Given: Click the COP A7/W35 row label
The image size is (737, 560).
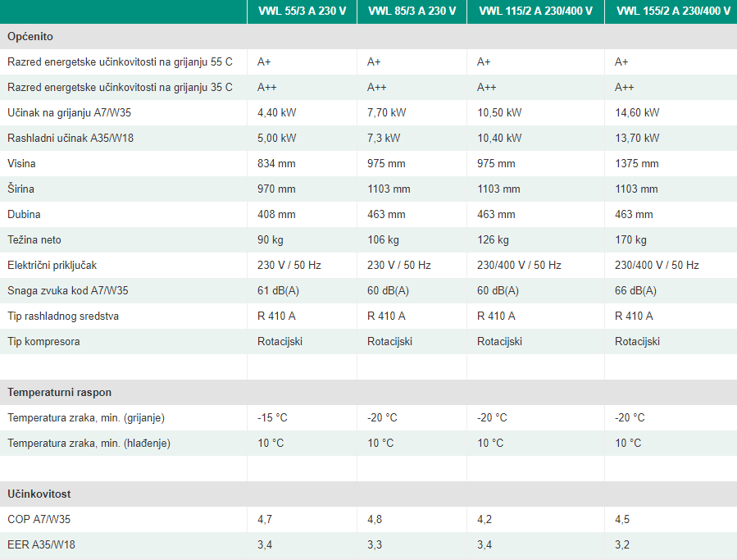Looking at the screenshot, I should pos(39,520).
